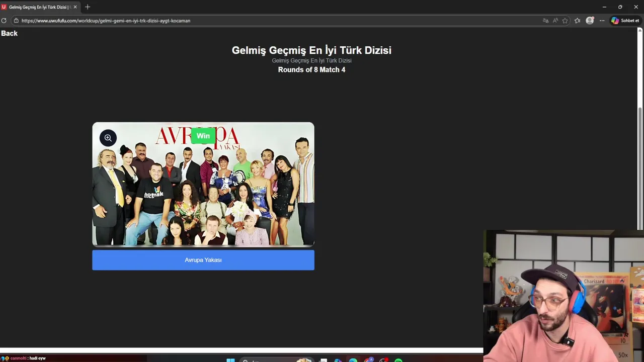644x362 pixels.
Task: Minimize the browser window
Action: pyautogui.click(x=604, y=7)
